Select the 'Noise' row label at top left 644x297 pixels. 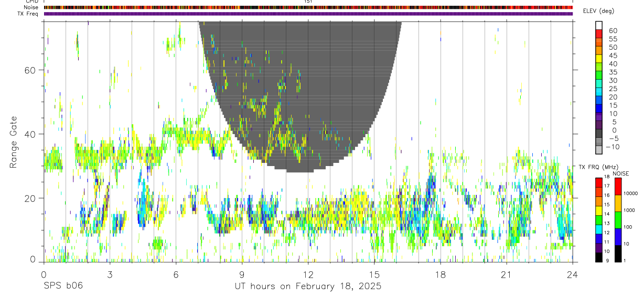tap(31, 7)
